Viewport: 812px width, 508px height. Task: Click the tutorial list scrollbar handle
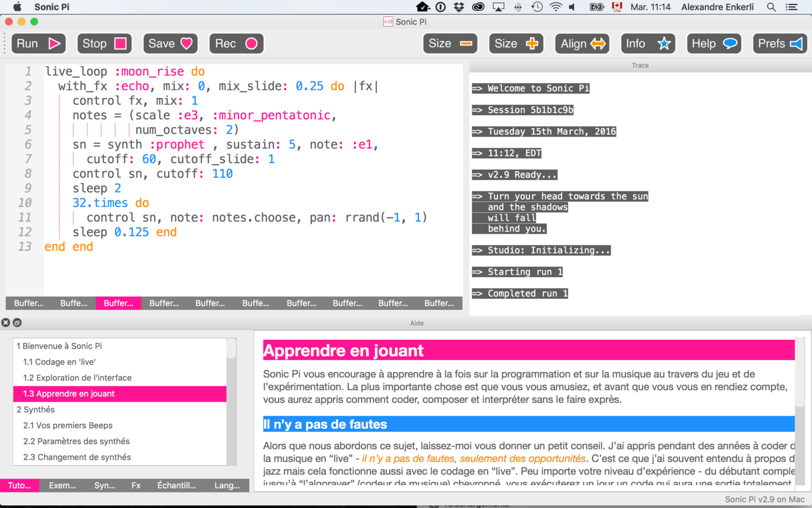(232, 348)
